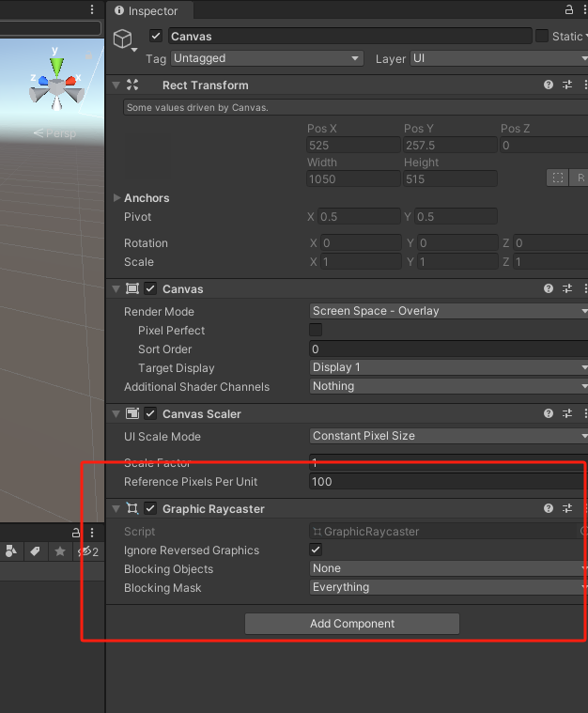Click the Graphic Raycaster component icon
Screen dimensions: 588x713
pos(132,508)
